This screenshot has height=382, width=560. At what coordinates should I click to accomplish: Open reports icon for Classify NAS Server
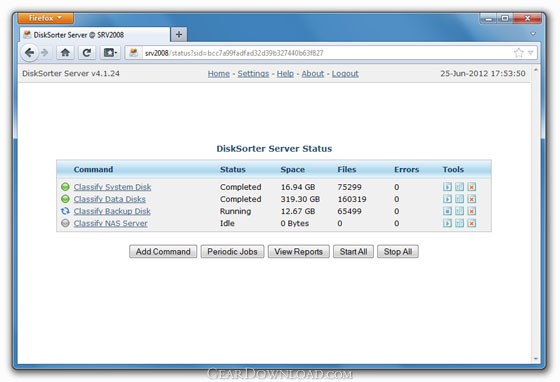[459, 223]
